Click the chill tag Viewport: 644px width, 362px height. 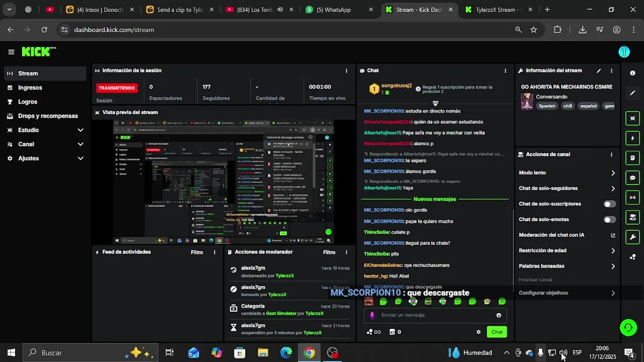(x=568, y=106)
